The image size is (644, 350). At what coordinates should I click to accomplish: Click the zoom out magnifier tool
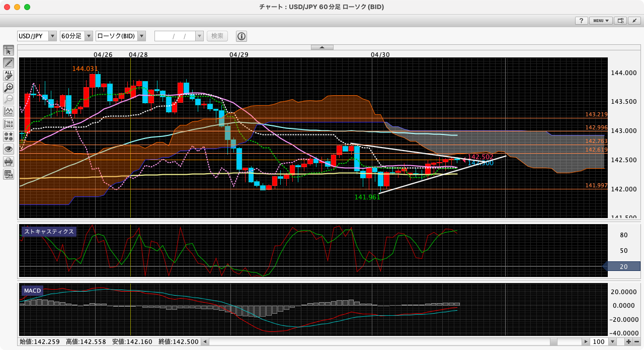(x=9, y=100)
